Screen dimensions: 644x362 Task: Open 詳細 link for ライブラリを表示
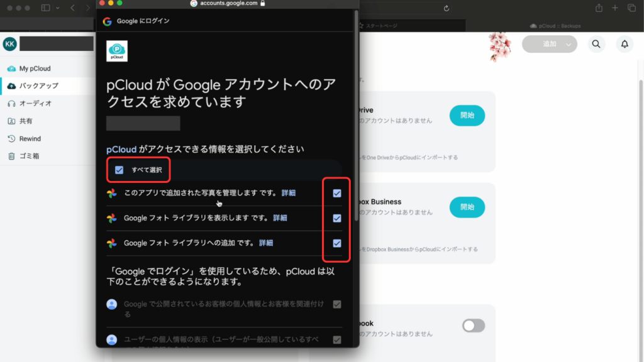coord(280,218)
